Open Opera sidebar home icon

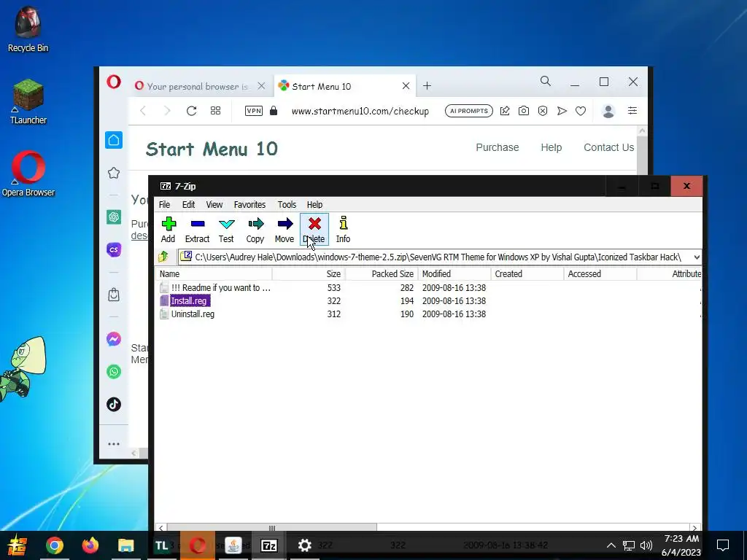click(x=114, y=140)
